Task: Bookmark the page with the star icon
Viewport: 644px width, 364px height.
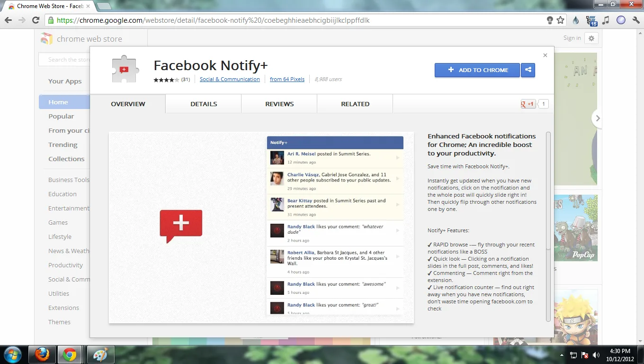Action: pos(561,20)
